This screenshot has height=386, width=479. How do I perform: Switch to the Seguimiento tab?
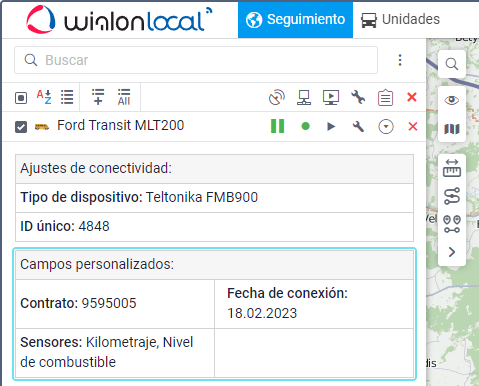click(x=295, y=19)
